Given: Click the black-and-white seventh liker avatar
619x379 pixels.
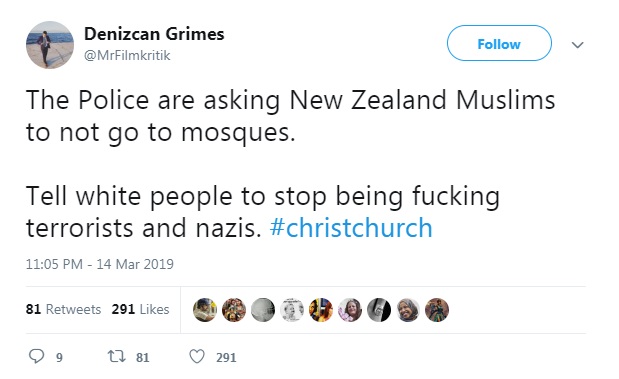Looking at the screenshot, I should 379,310.
